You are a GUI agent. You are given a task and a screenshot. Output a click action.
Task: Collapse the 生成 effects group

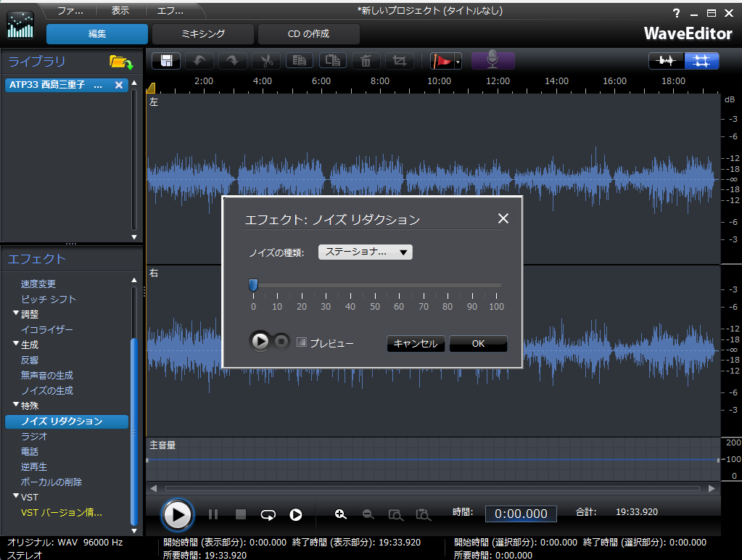pyautogui.click(x=16, y=345)
